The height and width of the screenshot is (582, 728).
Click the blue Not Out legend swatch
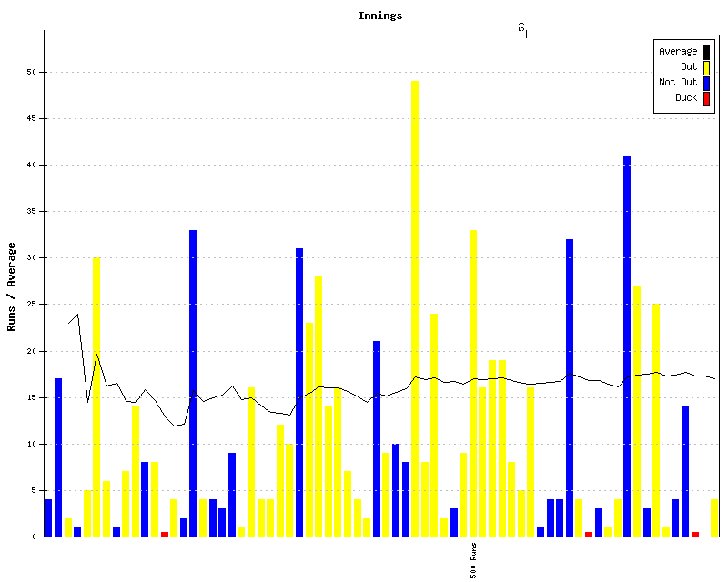click(x=706, y=83)
